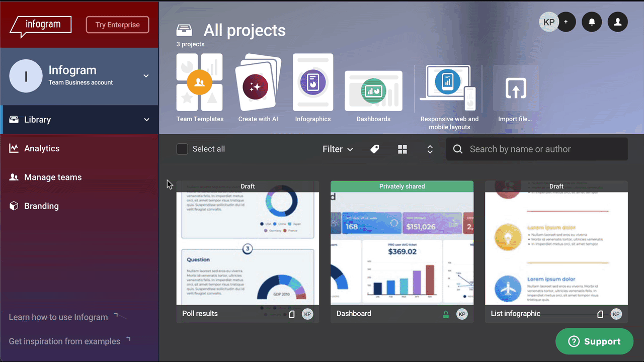Click KP author badge on Poll results
Viewport: 644px width, 362px height.
(307, 314)
